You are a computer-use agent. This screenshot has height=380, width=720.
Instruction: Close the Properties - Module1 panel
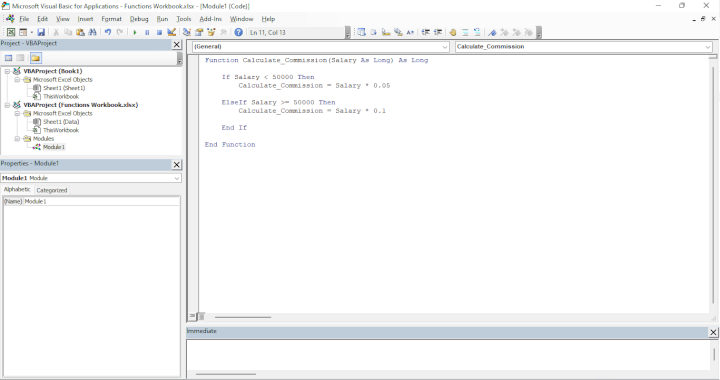pyautogui.click(x=177, y=165)
